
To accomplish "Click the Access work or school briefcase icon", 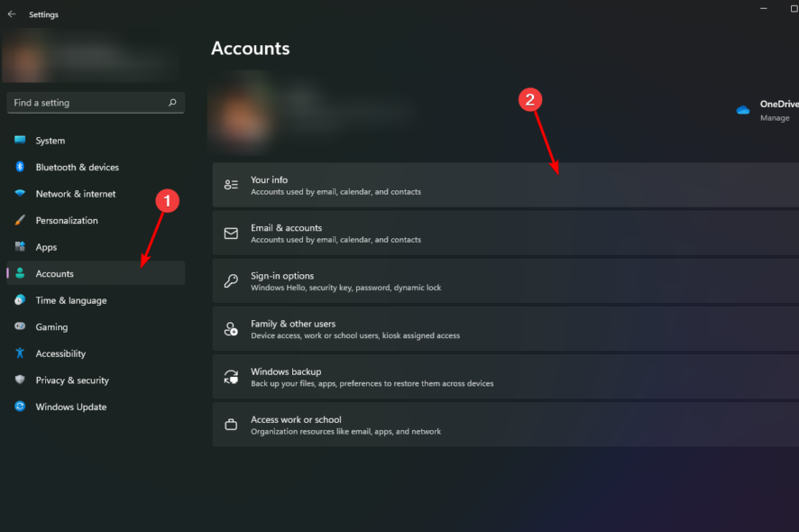I will click(x=230, y=424).
